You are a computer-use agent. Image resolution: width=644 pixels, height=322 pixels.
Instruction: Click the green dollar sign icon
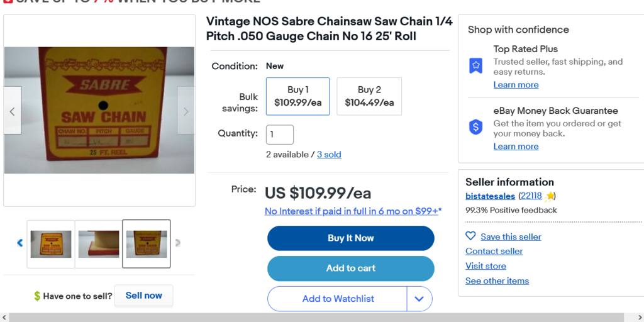[x=37, y=296]
